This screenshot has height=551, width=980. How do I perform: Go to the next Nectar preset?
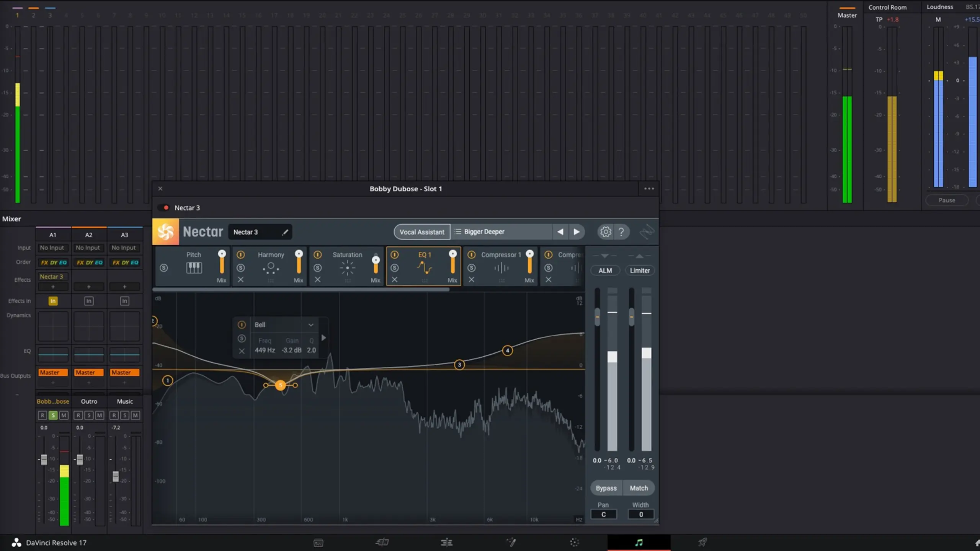577,232
